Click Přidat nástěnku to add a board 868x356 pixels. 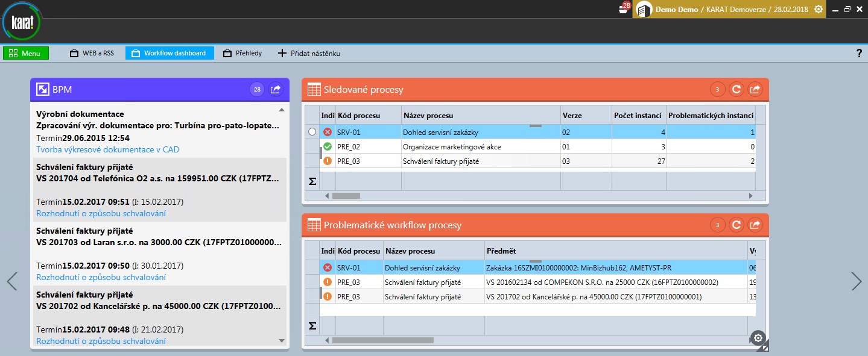pyautogui.click(x=309, y=53)
